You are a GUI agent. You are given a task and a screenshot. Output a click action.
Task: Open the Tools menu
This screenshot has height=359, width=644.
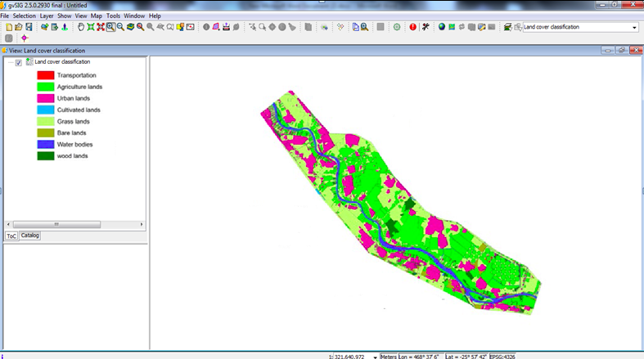(113, 16)
